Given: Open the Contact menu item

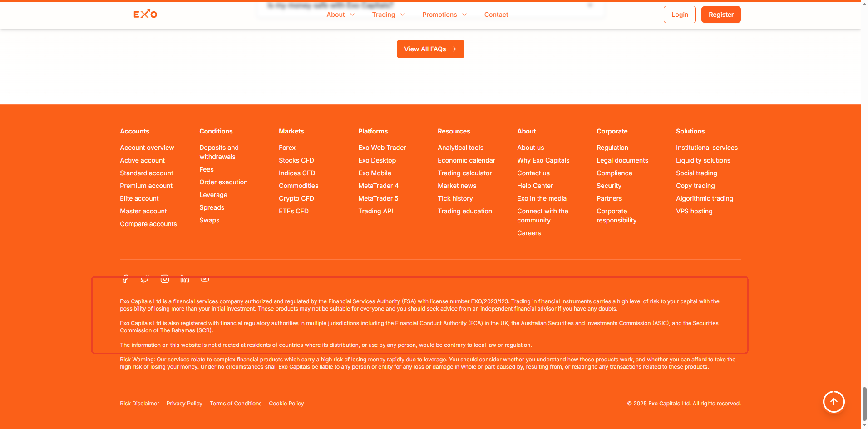Looking at the screenshot, I should pos(496,15).
